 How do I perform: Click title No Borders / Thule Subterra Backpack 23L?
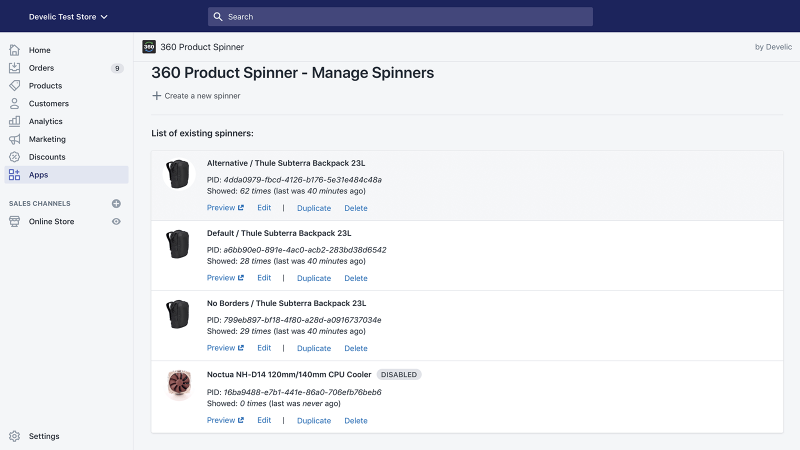286,303
